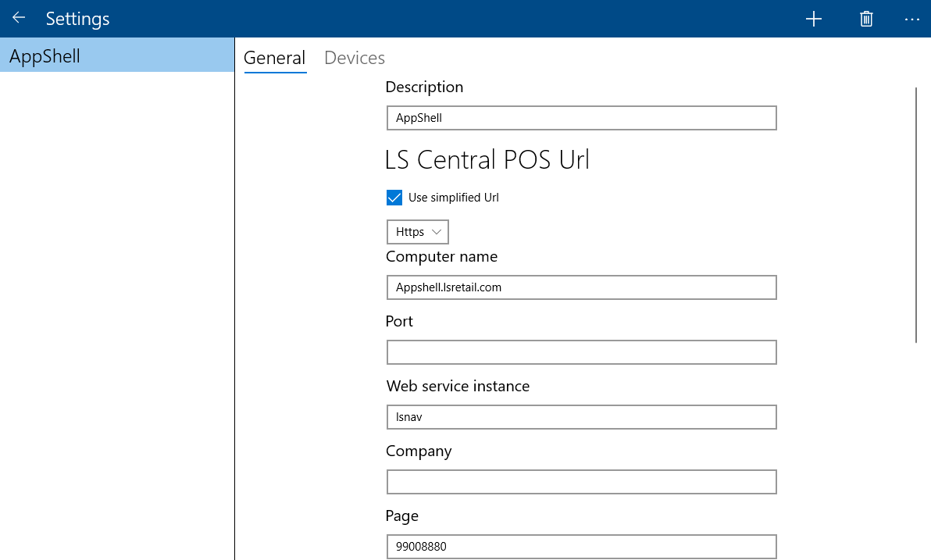
Task: Delete profile using trash icon
Action: tap(866, 19)
